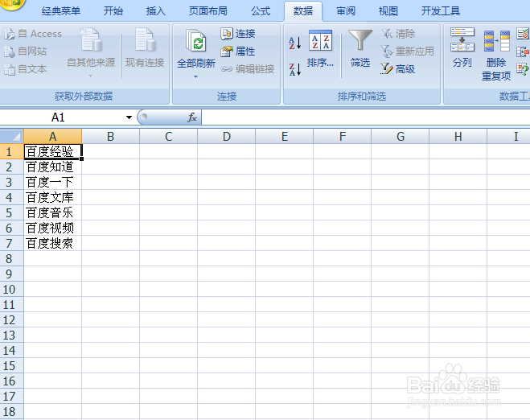Click From Other Sources (自其他来源)
The image size is (530, 420).
91,52
